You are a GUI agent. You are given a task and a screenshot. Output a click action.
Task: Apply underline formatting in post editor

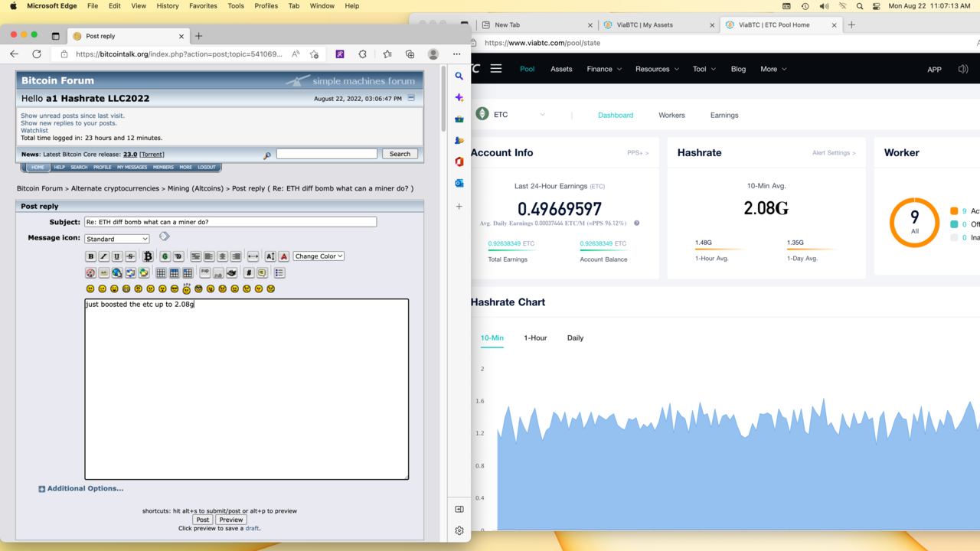[x=117, y=256]
